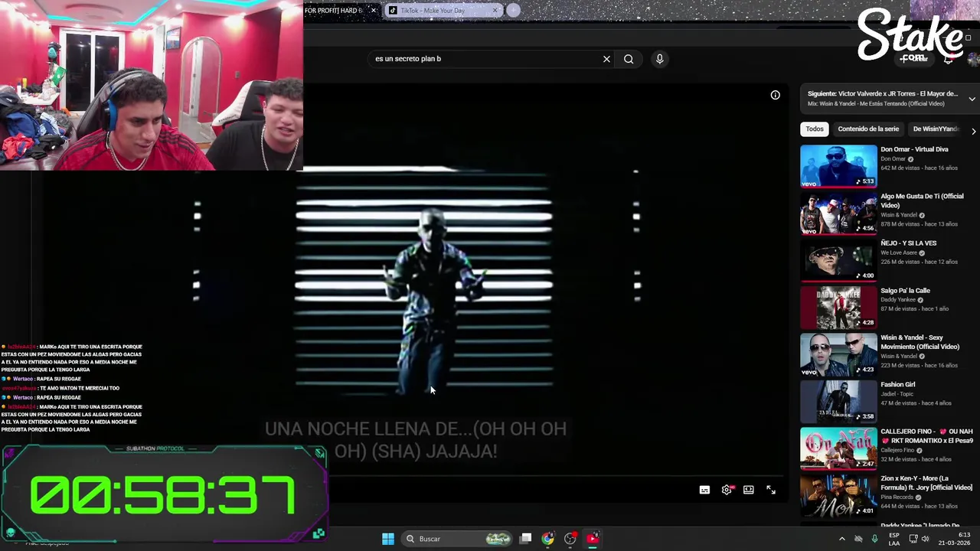Screen dimensions: 980x551
Task: Click Callejero Fino channel name
Action: (x=899, y=450)
